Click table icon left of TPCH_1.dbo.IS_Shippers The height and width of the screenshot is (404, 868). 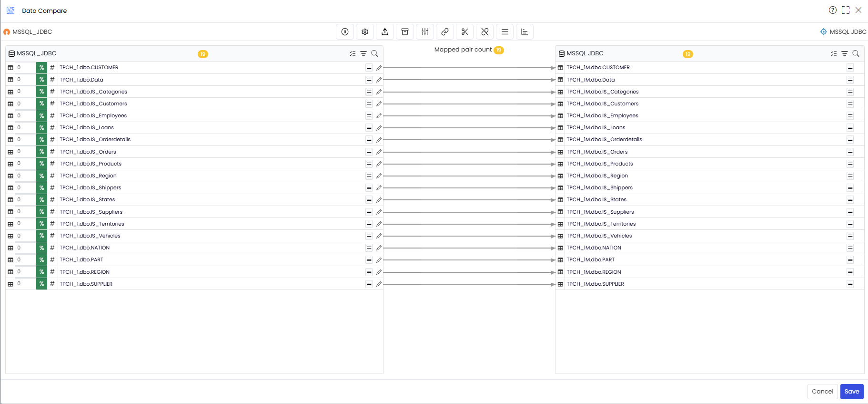pyautogui.click(x=10, y=188)
